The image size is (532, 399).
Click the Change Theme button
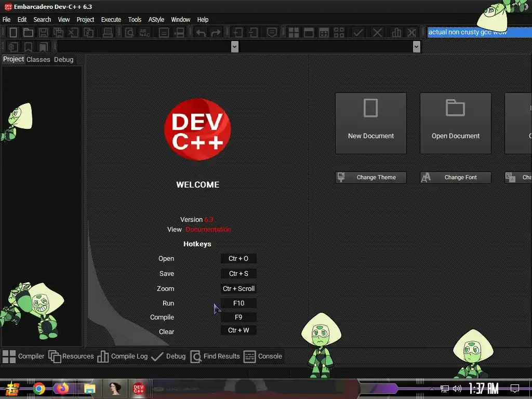click(371, 178)
